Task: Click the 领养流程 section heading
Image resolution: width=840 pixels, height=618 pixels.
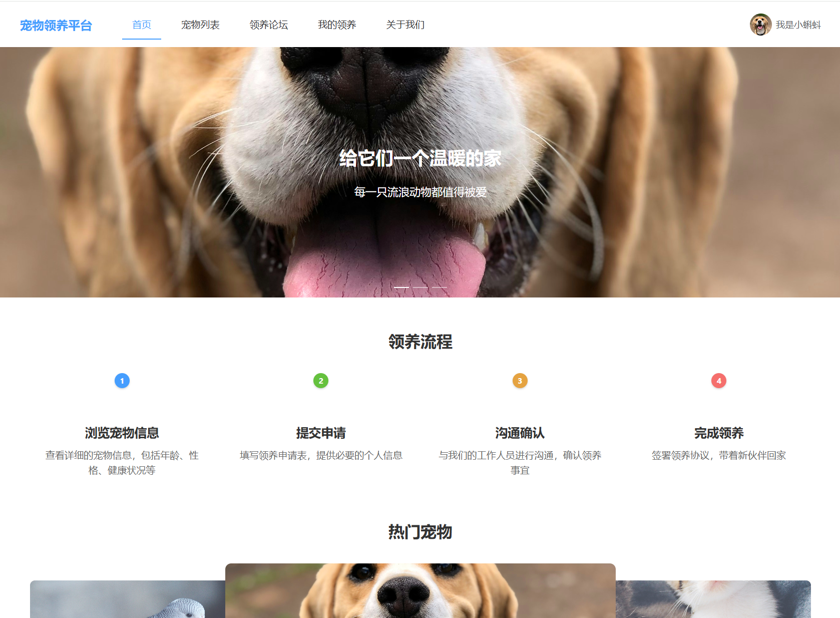Action: [420, 342]
